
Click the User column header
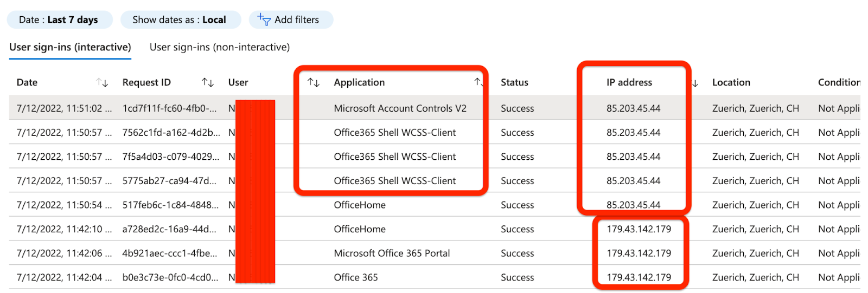(x=238, y=82)
